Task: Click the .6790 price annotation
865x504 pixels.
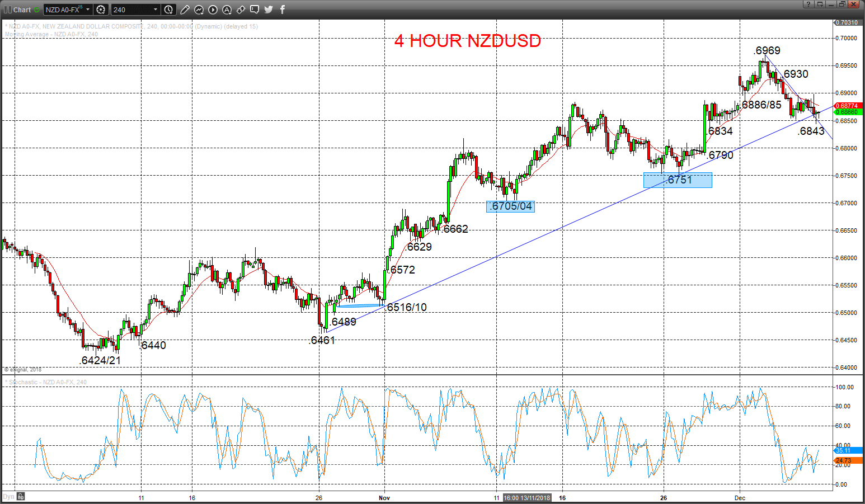Action: 720,155
